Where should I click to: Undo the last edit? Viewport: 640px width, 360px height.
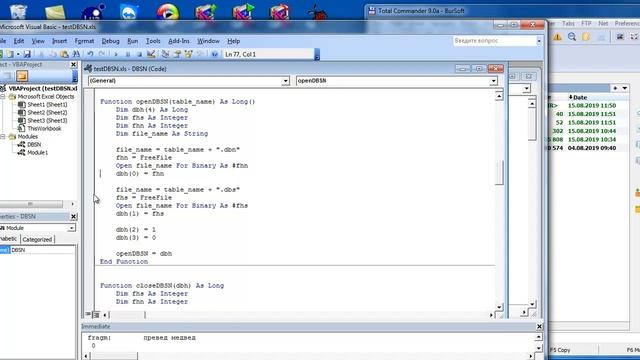pos(90,54)
